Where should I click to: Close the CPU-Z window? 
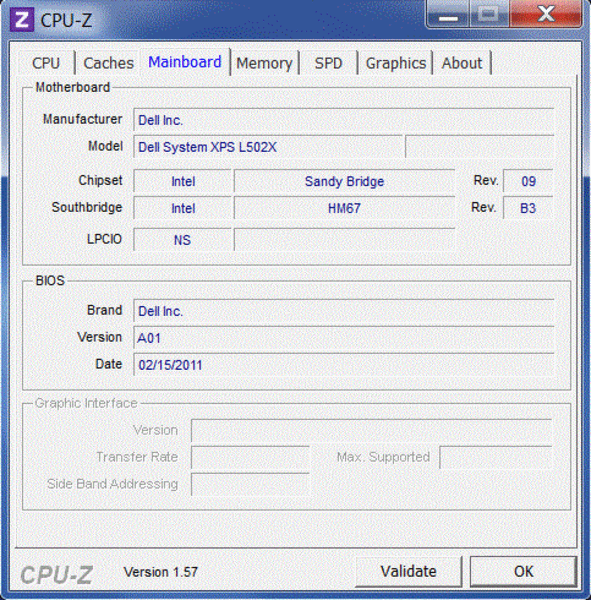pos(546,15)
